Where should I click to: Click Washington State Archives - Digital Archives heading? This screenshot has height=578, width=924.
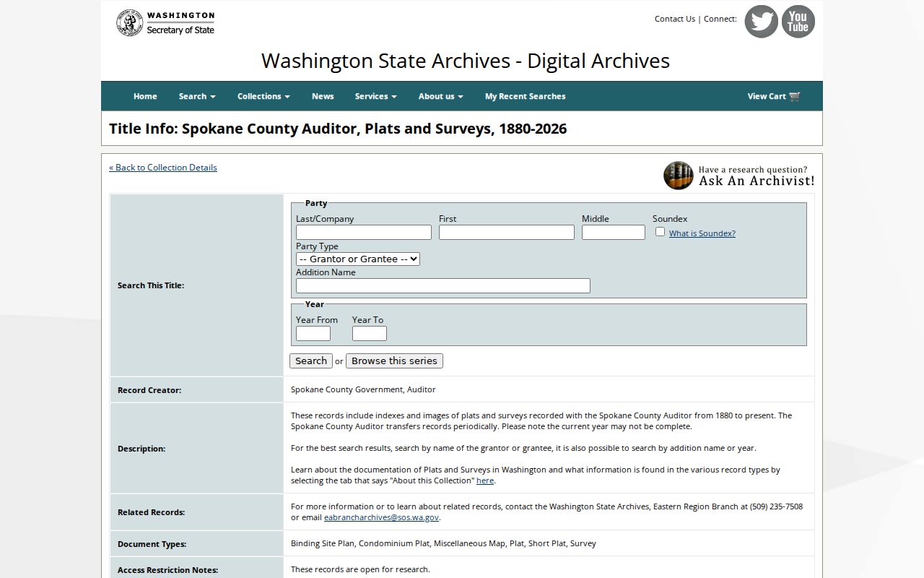(x=466, y=61)
